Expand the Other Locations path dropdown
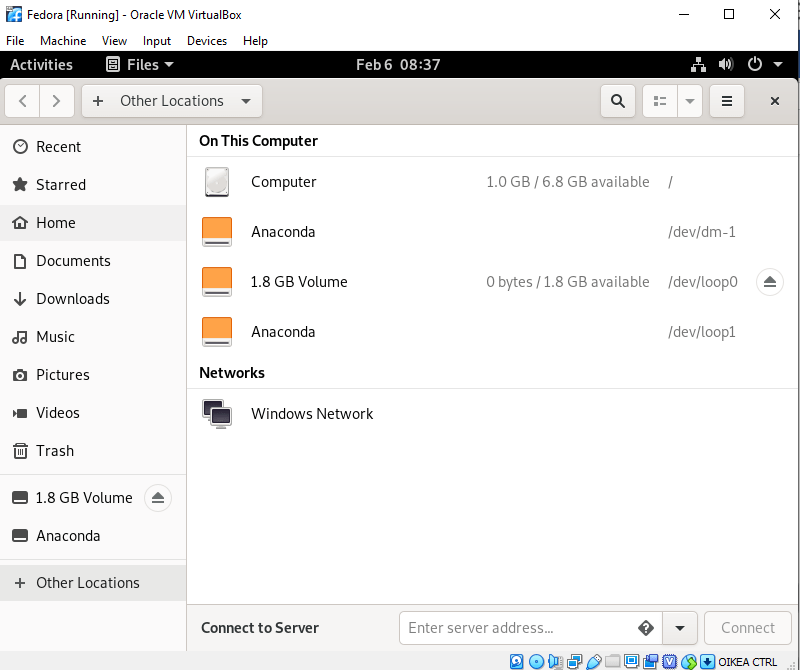 pyautogui.click(x=246, y=101)
